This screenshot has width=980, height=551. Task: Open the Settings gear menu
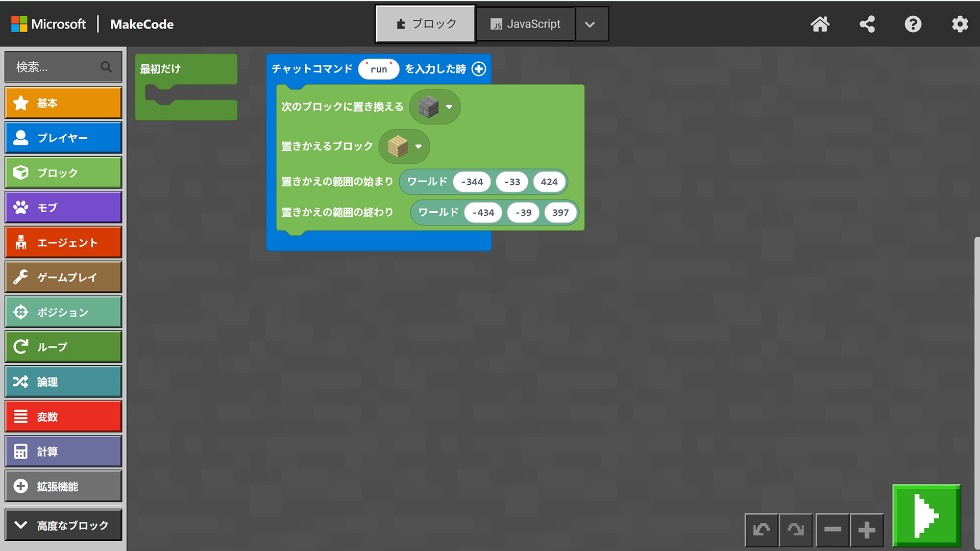pyautogui.click(x=960, y=24)
